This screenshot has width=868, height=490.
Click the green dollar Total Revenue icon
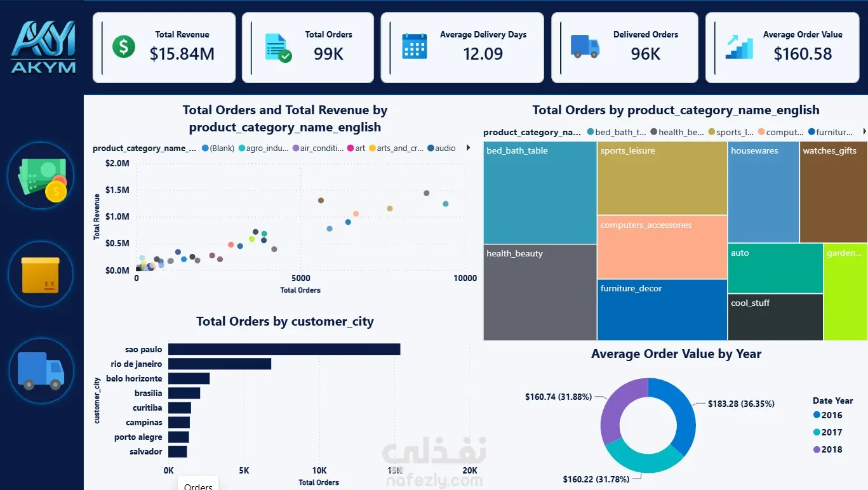click(124, 46)
